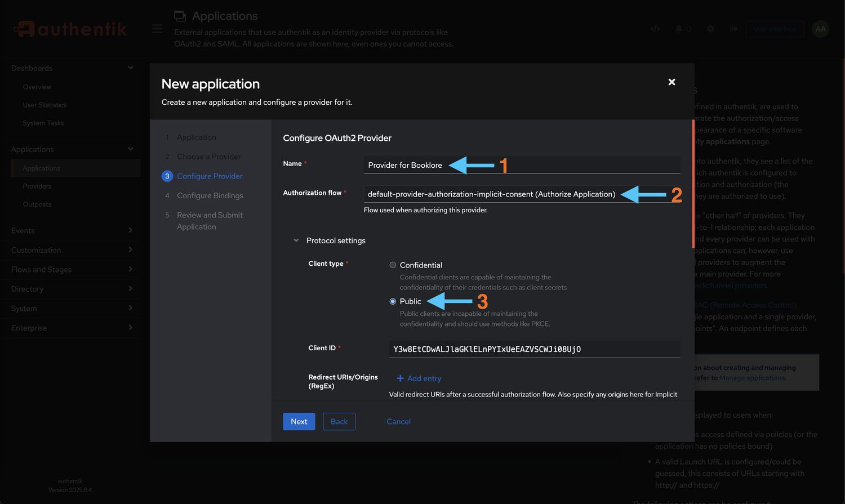Check notifications via the bell icon
This screenshot has height=504, width=845.
679,28
